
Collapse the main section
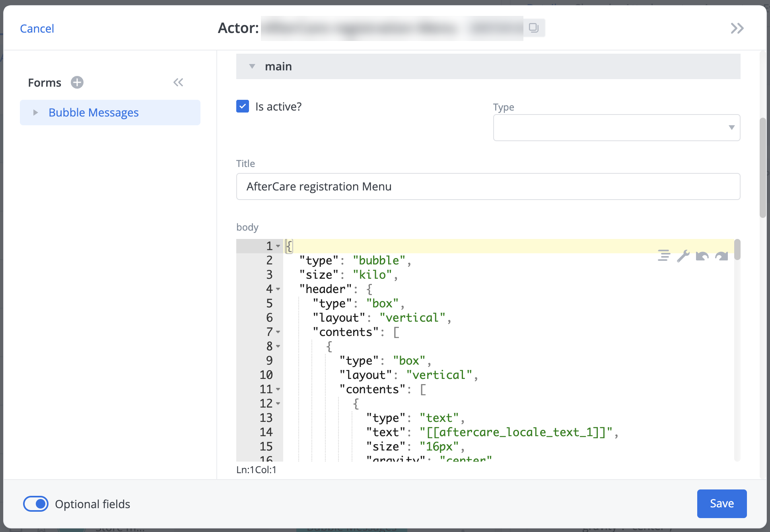pyautogui.click(x=252, y=66)
